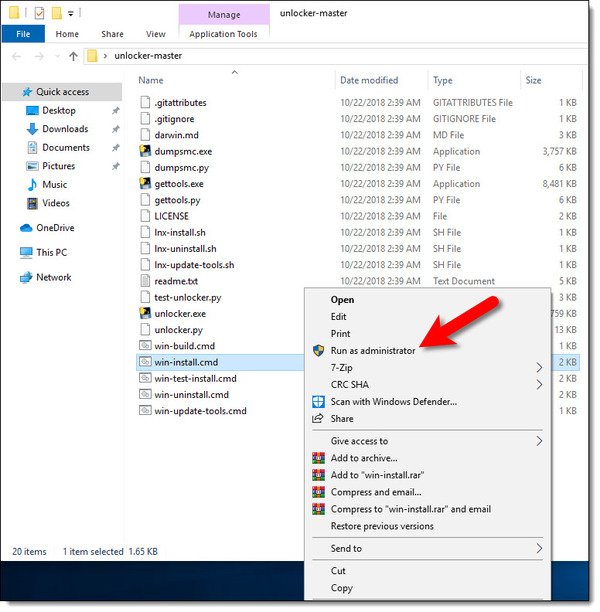Click the win-build.cmd file icon
Image resolution: width=600 pixels, height=612 pixels.
(x=145, y=345)
